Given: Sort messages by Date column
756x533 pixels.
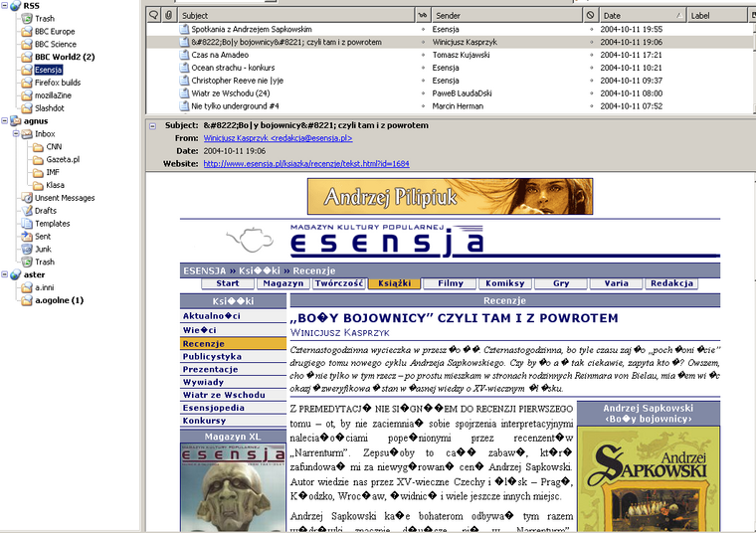Looking at the screenshot, I should 642,15.
